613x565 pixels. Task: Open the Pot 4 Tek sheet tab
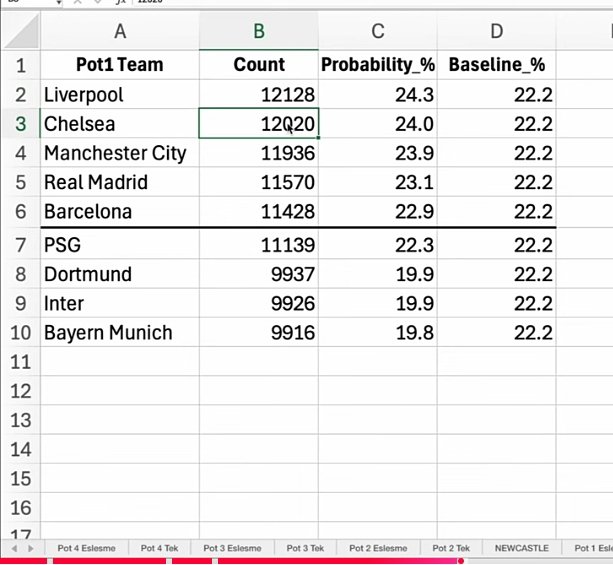pyautogui.click(x=159, y=549)
